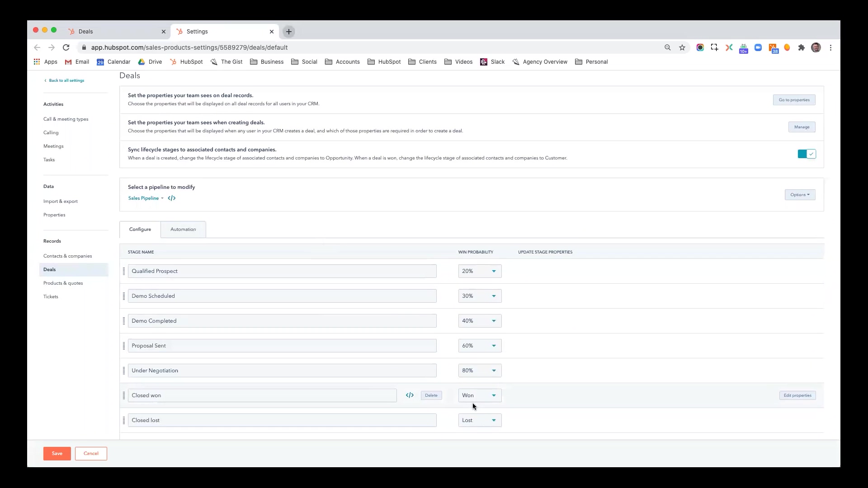Click the Go to properties button
Screen dimensions: 868x488
(794, 99)
